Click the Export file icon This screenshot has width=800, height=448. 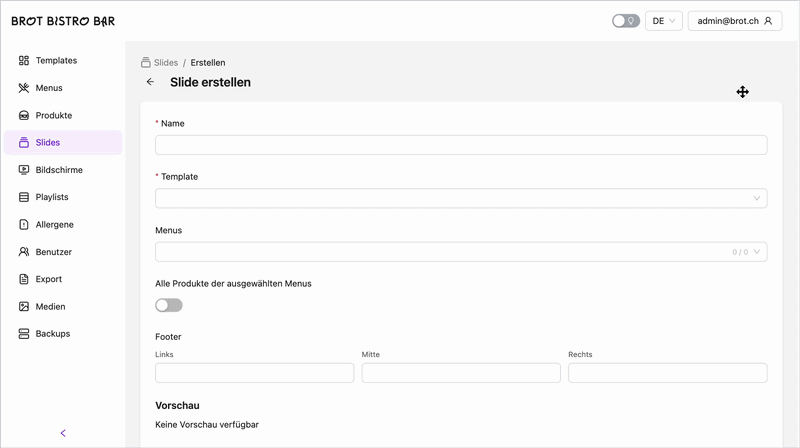tap(23, 279)
